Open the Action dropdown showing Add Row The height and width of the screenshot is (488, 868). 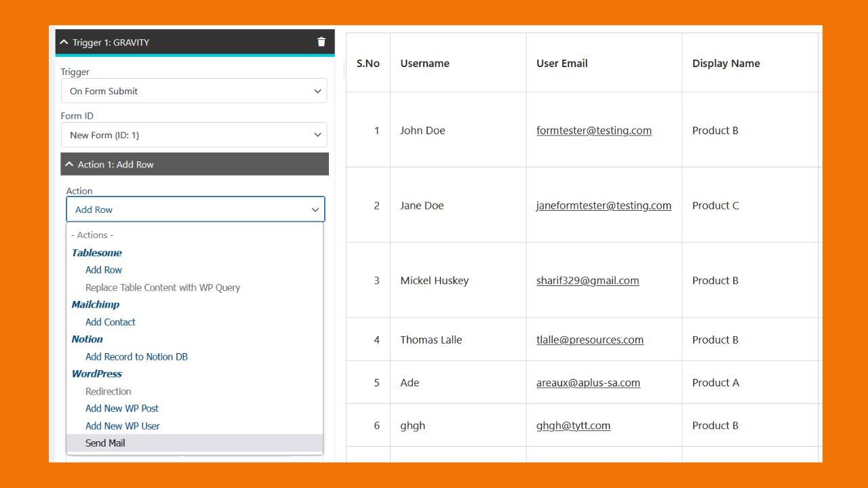coord(195,209)
